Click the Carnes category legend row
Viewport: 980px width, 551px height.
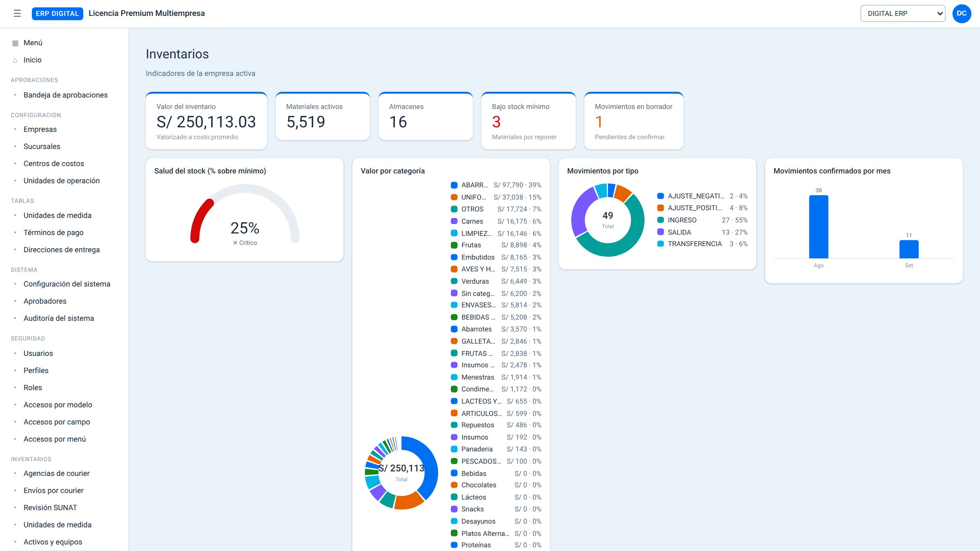[496, 221]
